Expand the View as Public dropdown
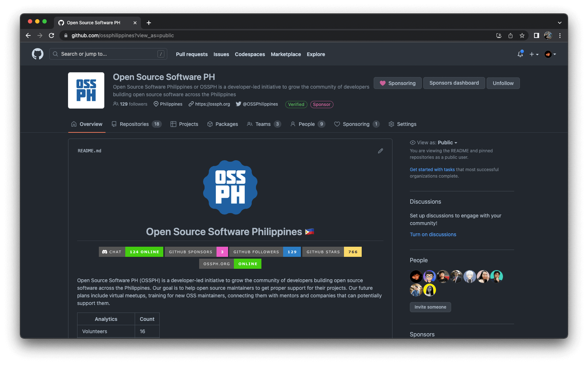Viewport: 588px width, 365px height. tap(448, 143)
